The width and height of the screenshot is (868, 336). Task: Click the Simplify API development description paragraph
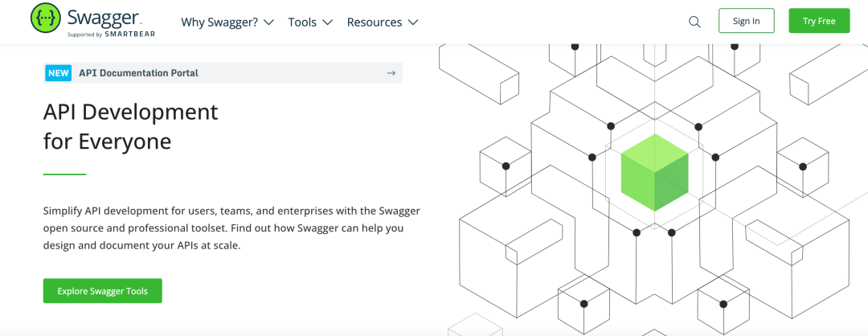pyautogui.click(x=231, y=228)
